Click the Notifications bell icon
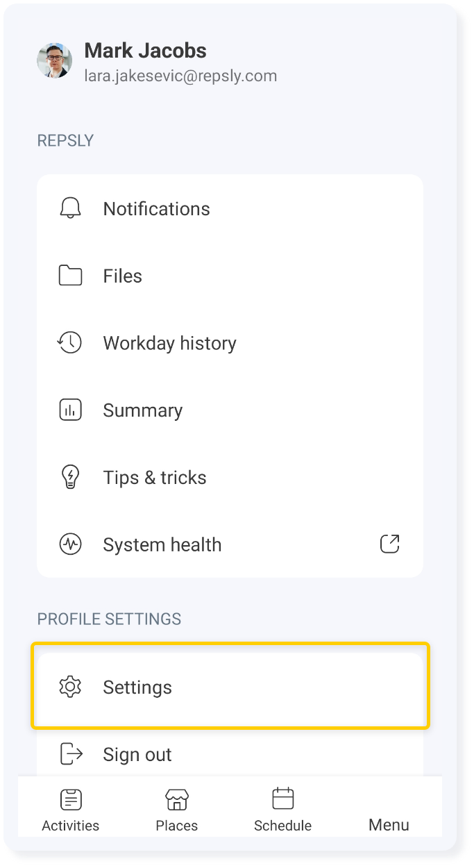 pyautogui.click(x=70, y=208)
